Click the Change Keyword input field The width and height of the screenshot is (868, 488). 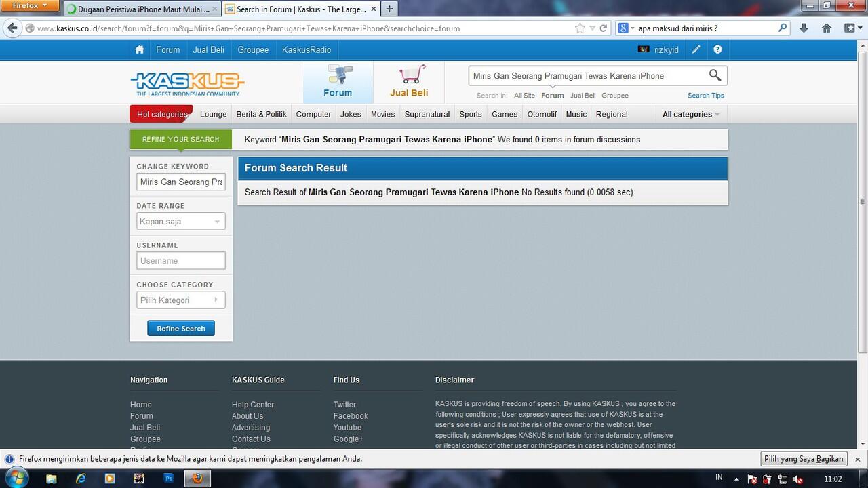(x=181, y=182)
